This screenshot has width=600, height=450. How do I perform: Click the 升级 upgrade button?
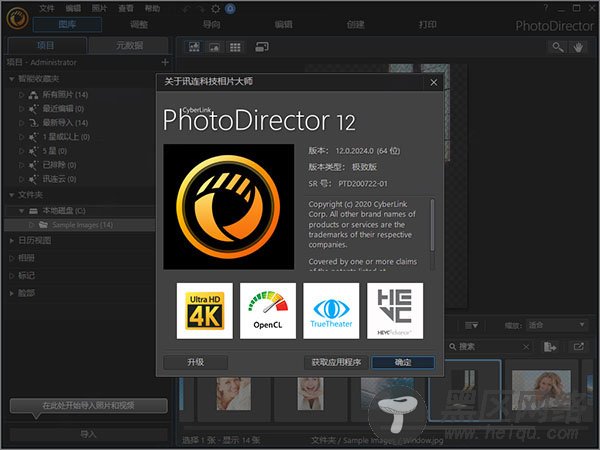click(x=196, y=362)
